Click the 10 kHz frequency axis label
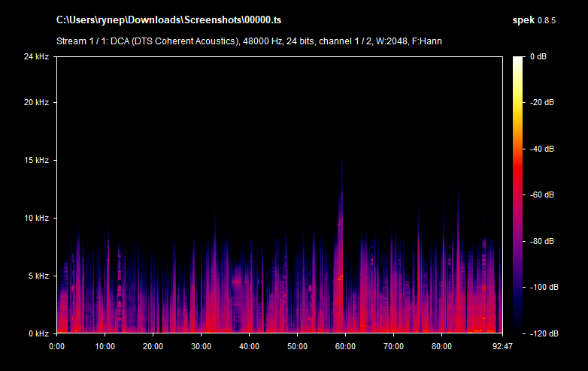 click(x=36, y=219)
